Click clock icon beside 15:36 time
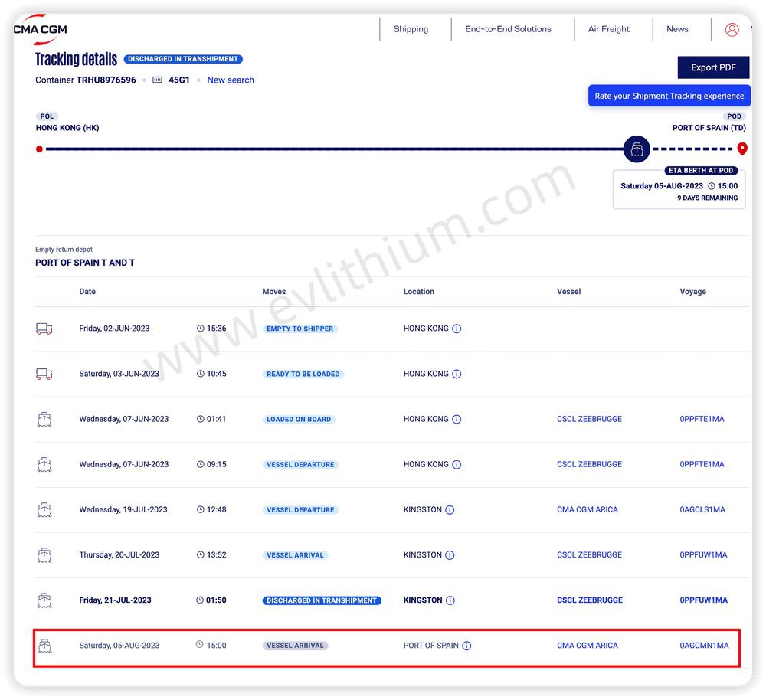This screenshot has width=766, height=700. pyautogui.click(x=200, y=329)
